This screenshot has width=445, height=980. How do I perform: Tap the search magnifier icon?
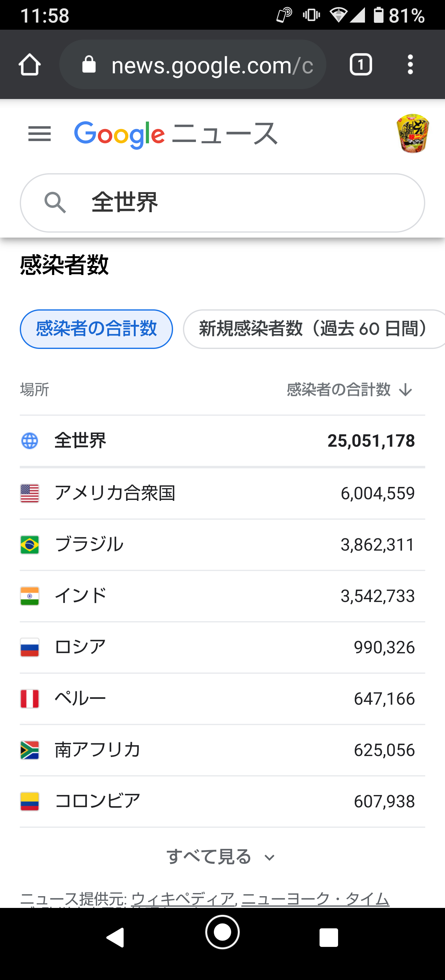pos(55,202)
